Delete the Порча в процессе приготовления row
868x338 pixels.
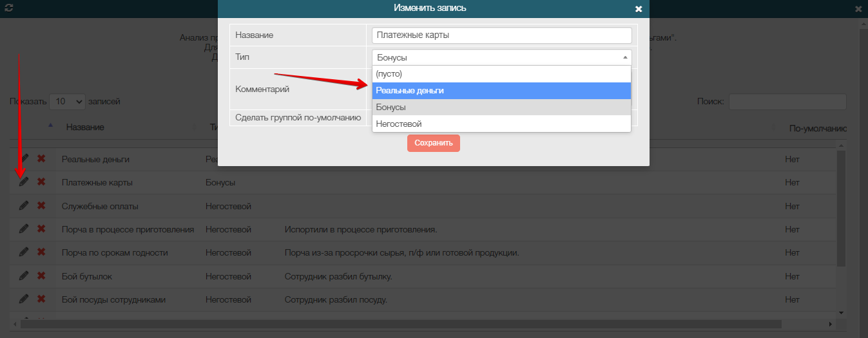coord(41,229)
